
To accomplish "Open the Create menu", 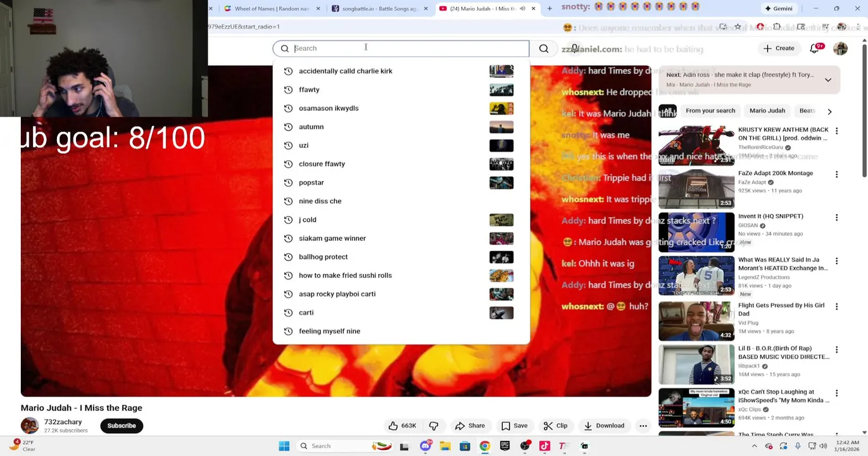I will pos(779,48).
